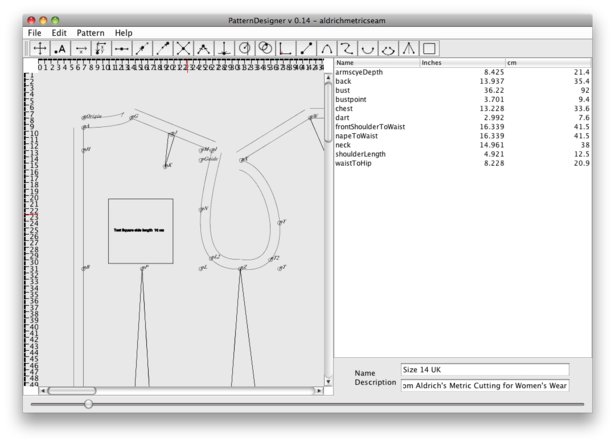Open the Edit menu
This screenshot has height=444, width=615.
59,33
